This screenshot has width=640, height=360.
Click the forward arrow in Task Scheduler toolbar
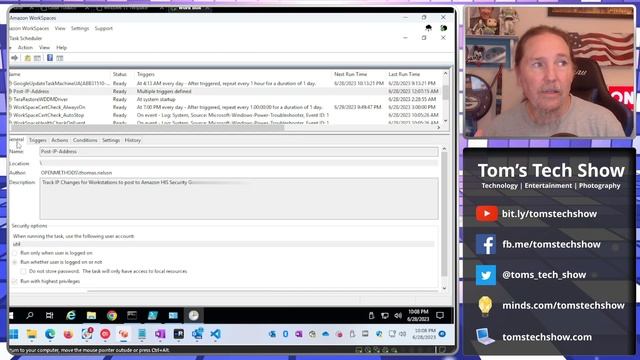pyautogui.click(x=15, y=58)
